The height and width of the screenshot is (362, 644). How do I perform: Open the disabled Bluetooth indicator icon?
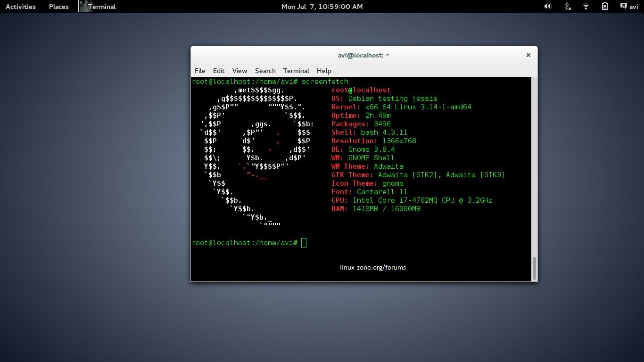pyautogui.click(x=568, y=7)
